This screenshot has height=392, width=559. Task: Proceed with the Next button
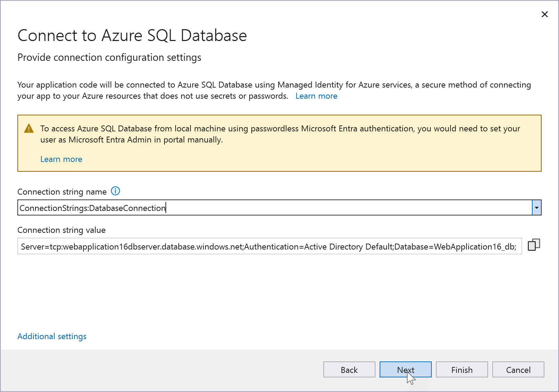(406, 369)
